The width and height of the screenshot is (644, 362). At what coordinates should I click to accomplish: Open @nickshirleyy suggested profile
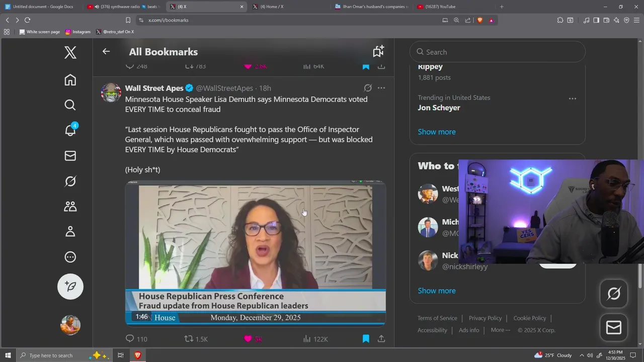[465, 266]
